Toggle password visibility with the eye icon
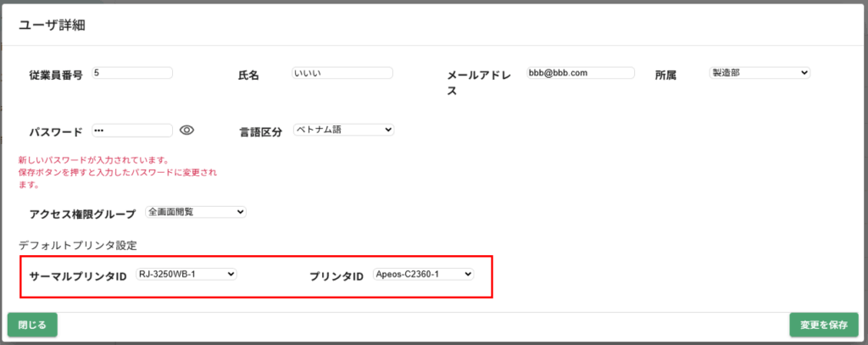 [x=187, y=131]
